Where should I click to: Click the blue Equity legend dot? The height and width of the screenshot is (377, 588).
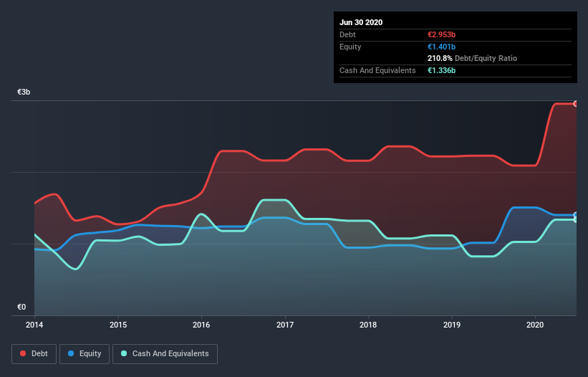pyautogui.click(x=71, y=353)
